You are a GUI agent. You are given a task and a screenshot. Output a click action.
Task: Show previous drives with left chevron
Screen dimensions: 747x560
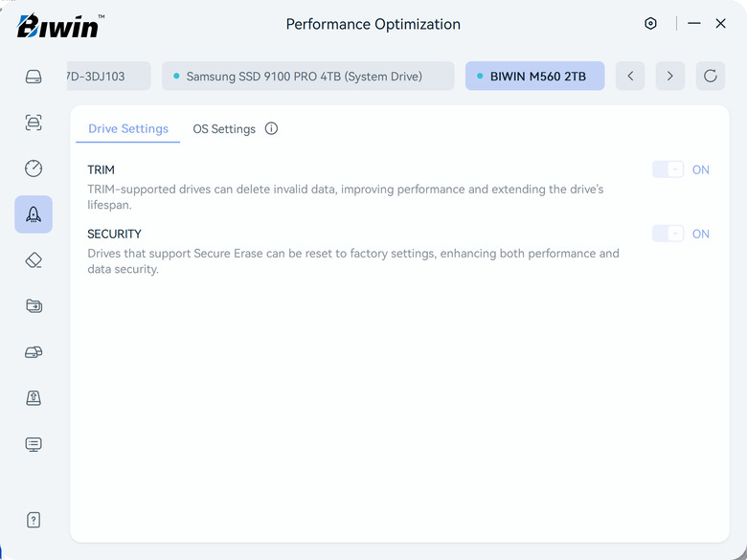(630, 76)
